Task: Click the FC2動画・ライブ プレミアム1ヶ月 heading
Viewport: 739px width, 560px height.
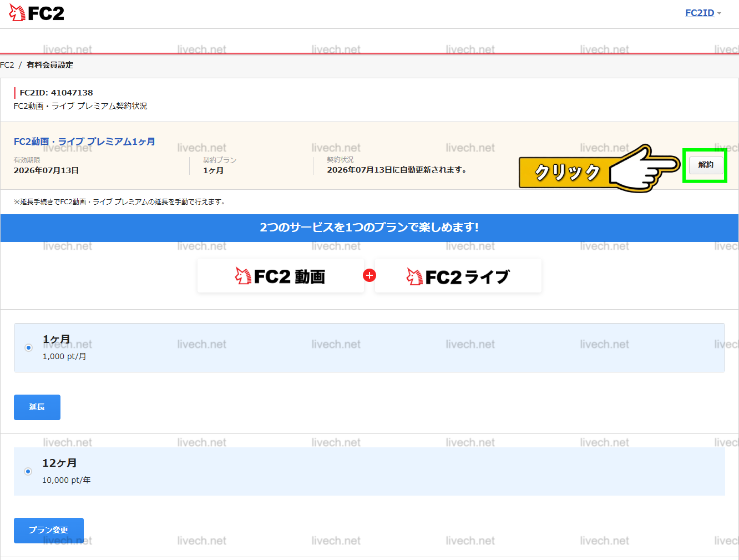Action: tap(84, 142)
